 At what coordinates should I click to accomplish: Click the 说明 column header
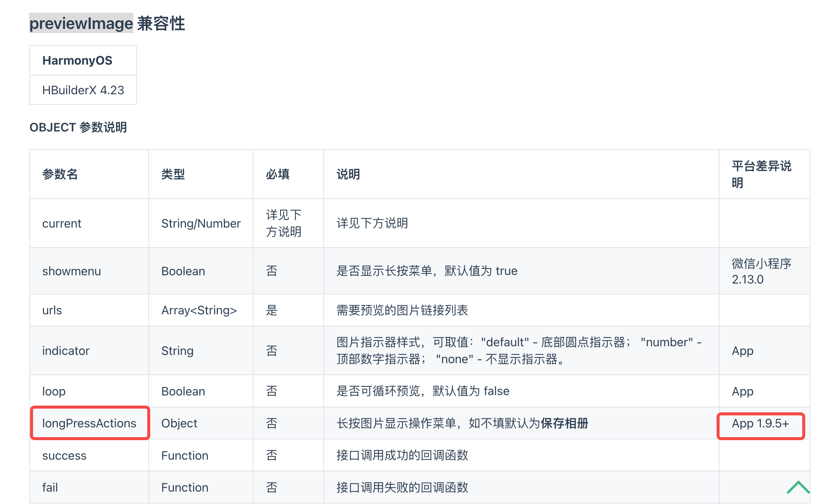(348, 174)
